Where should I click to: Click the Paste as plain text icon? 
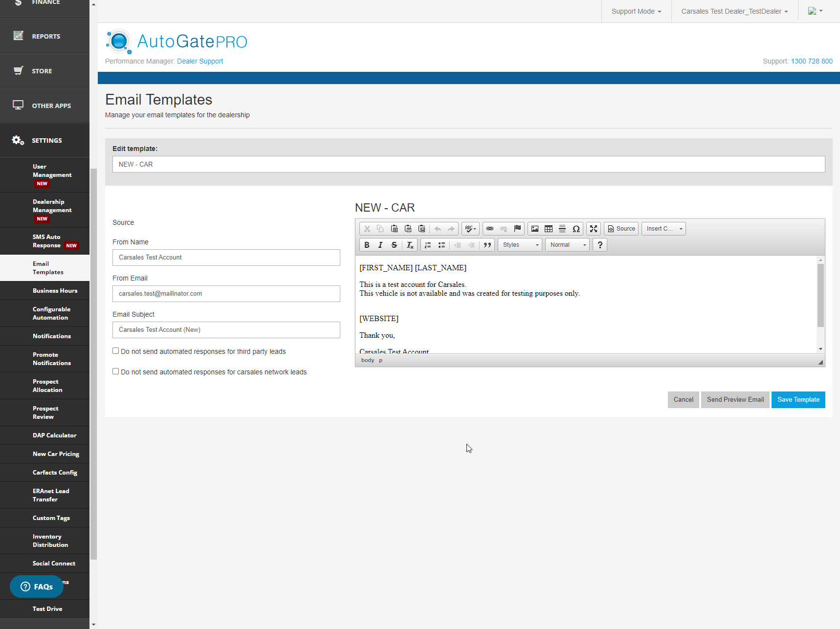(x=408, y=229)
